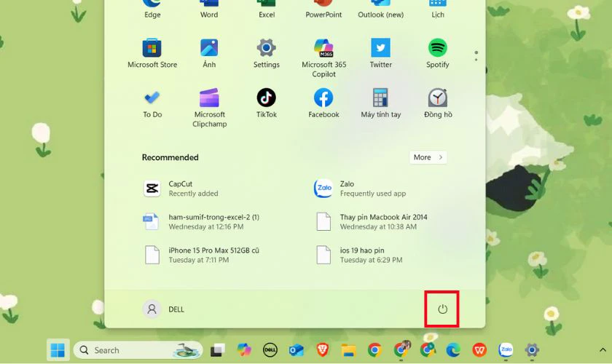Click the Windows Start button

pos(58,350)
